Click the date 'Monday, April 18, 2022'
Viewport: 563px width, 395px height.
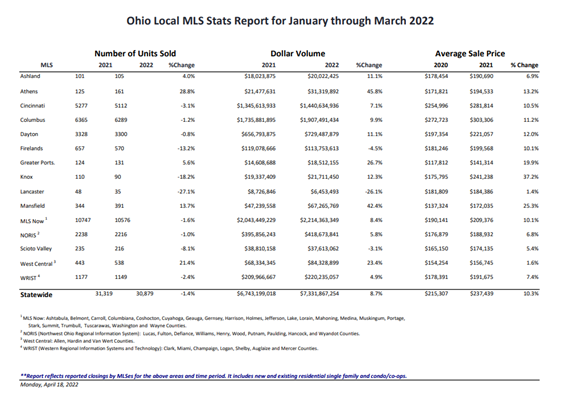click(x=49, y=385)
